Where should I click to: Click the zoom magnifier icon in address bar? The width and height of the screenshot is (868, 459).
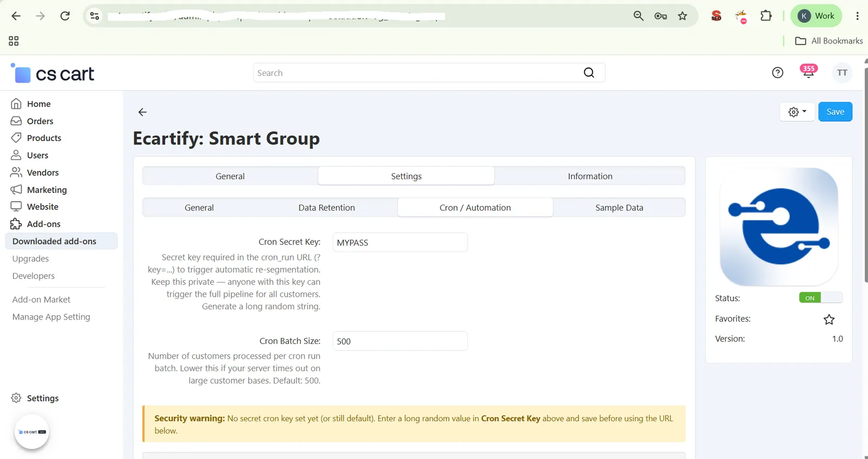pyautogui.click(x=639, y=16)
